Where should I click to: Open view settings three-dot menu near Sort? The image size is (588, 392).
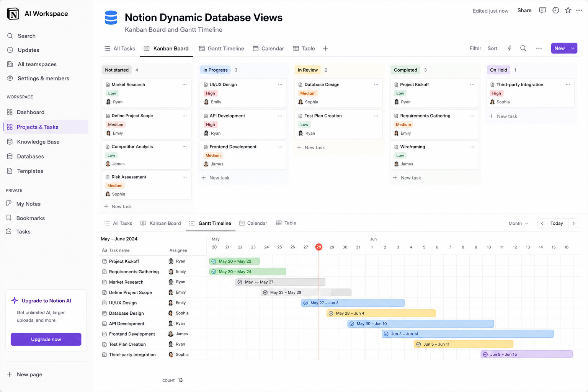click(x=539, y=48)
